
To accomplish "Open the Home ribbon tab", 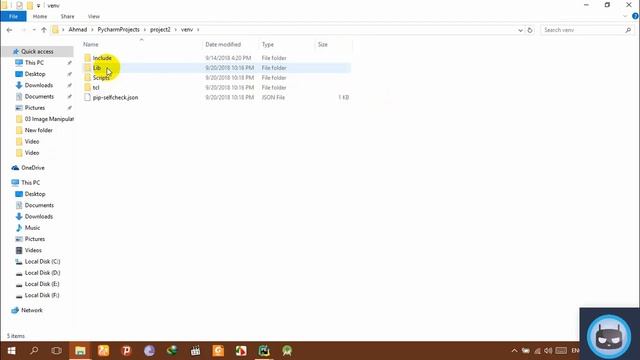I will 40,16.
